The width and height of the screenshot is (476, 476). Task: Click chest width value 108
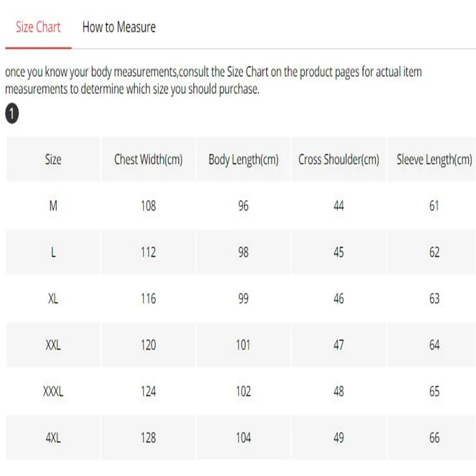tap(148, 206)
